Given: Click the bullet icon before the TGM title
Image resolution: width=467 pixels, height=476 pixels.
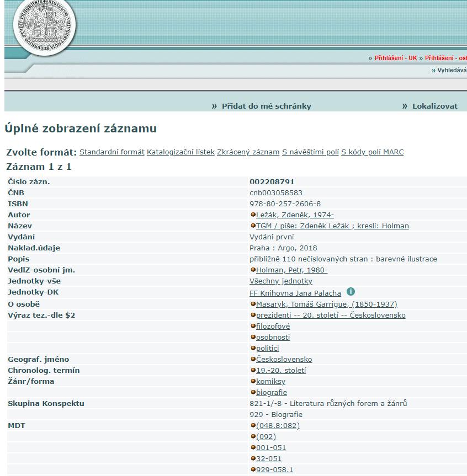Looking at the screenshot, I should click(253, 226).
